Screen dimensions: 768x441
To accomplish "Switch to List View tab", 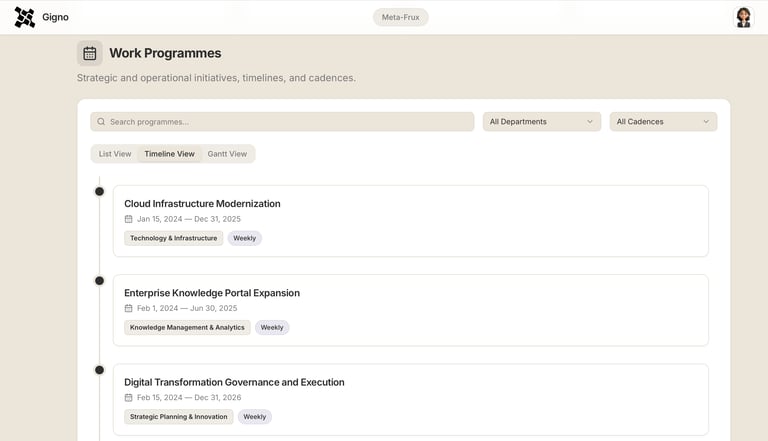I will coord(115,154).
